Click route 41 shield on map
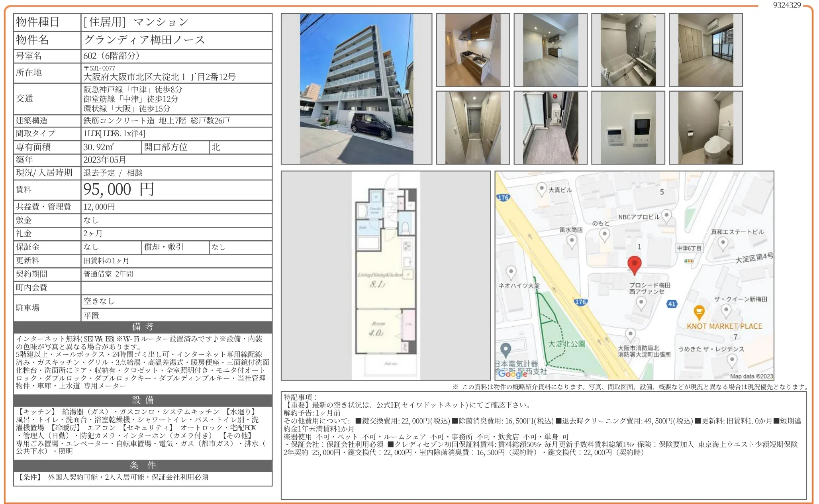819x504 pixels. 672,304
